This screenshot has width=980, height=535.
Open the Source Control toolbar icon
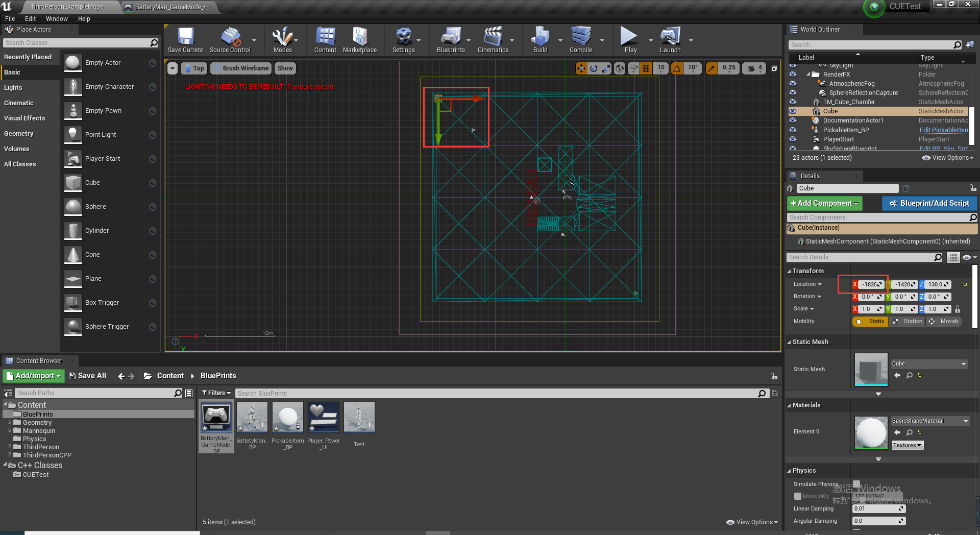(230, 40)
